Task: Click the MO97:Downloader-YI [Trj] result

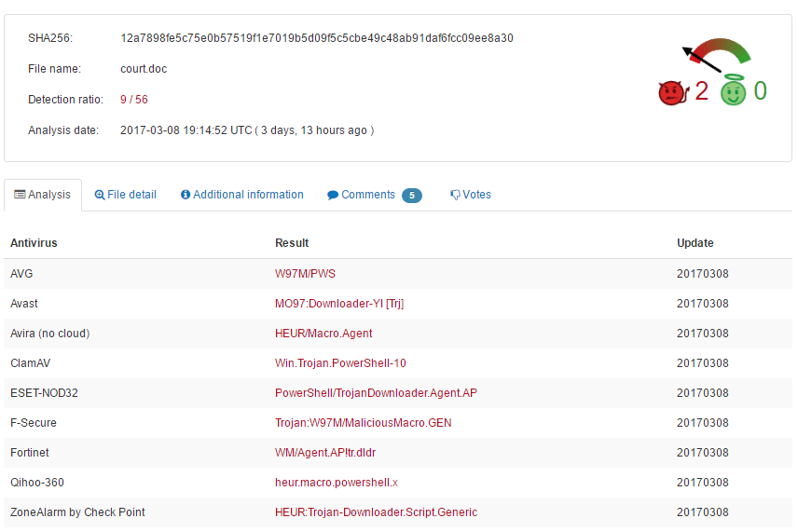Action: pyautogui.click(x=339, y=304)
